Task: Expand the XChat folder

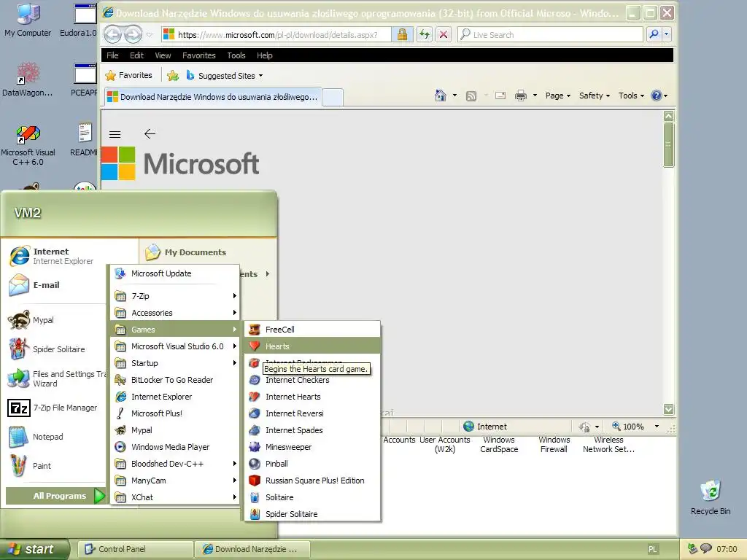Action: 175,497
